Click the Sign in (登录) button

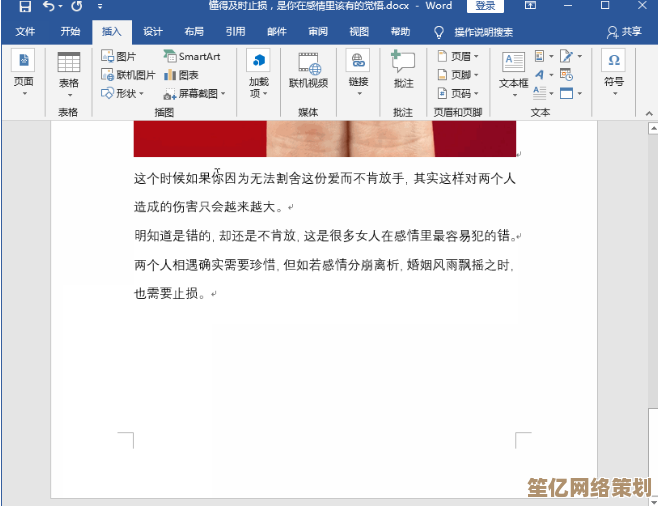(x=485, y=6)
